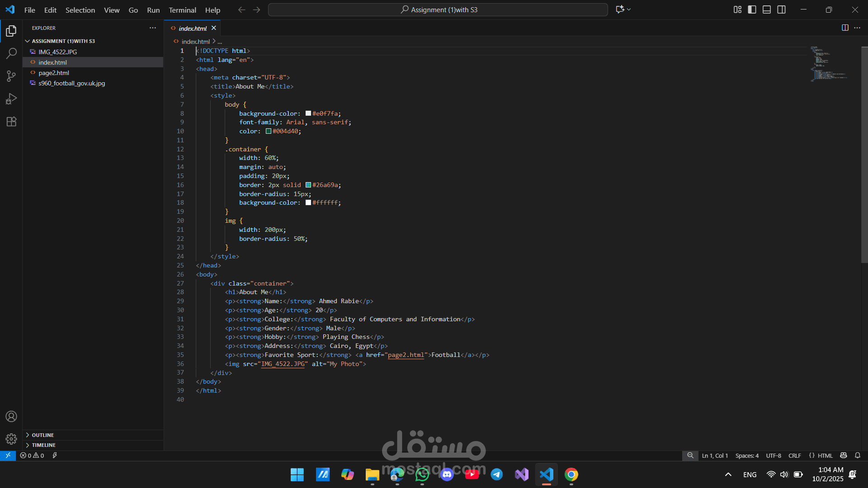Open editor More Actions ellipsis
868x488 pixels.
point(857,28)
